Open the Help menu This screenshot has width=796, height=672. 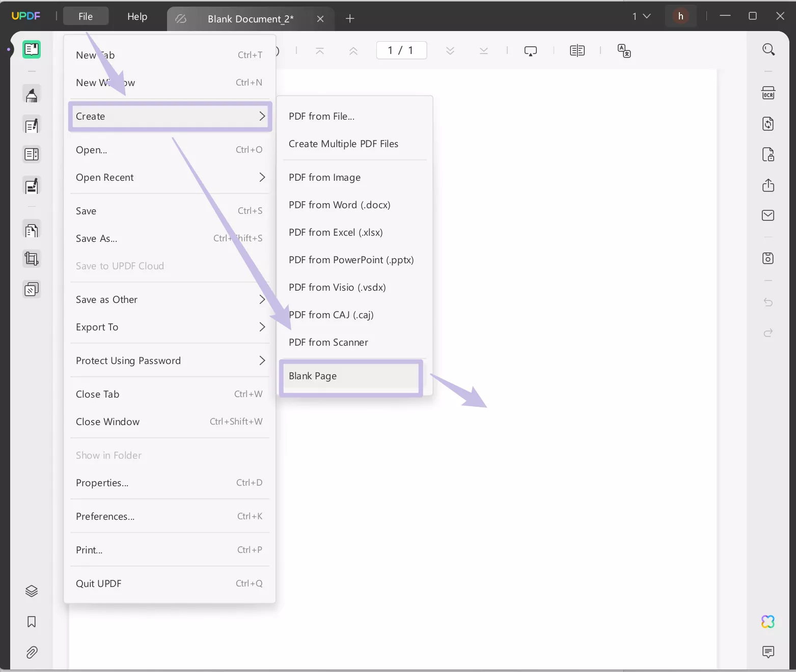click(x=136, y=16)
